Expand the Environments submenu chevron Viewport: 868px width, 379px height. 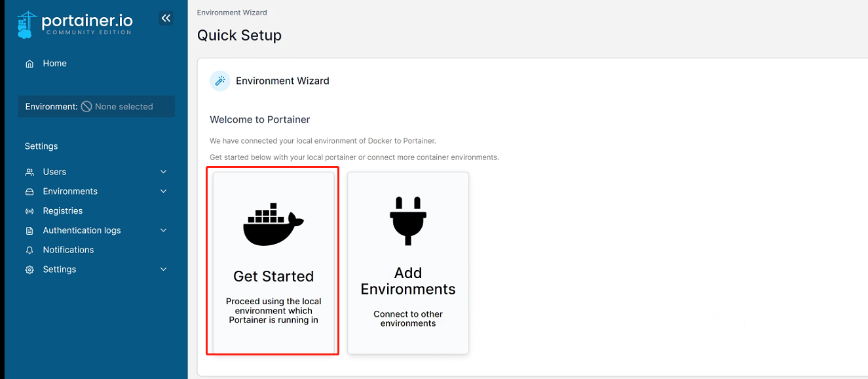coord(164,191)
